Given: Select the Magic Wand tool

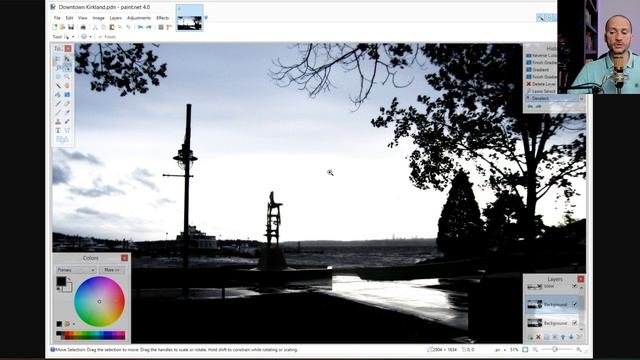Looking at the screenshot, I should (x=58, y=86).
